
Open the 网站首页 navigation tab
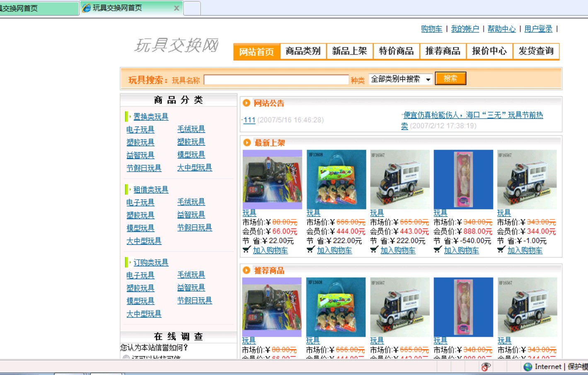[x=256, y=52]
